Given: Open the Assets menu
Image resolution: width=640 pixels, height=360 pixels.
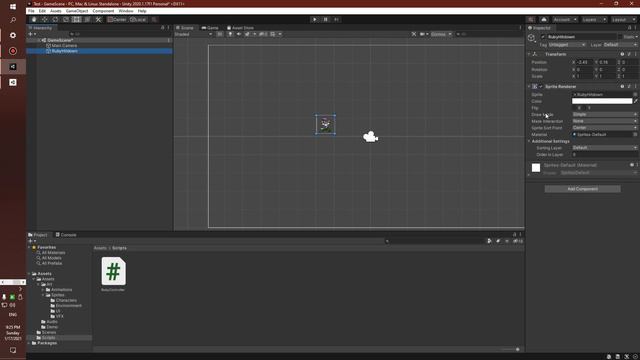Looking at the screenshot, I should (56, 11).
